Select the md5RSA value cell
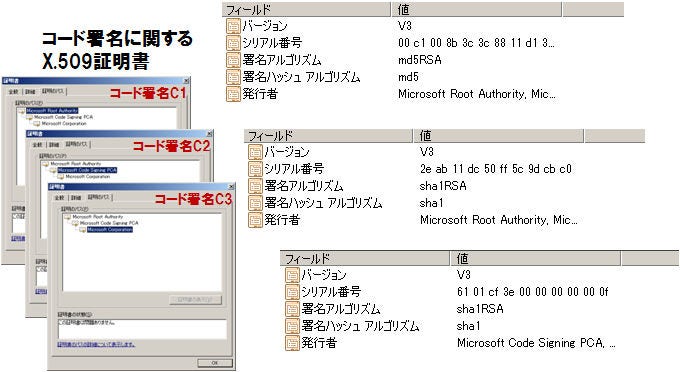 point(420,60)
